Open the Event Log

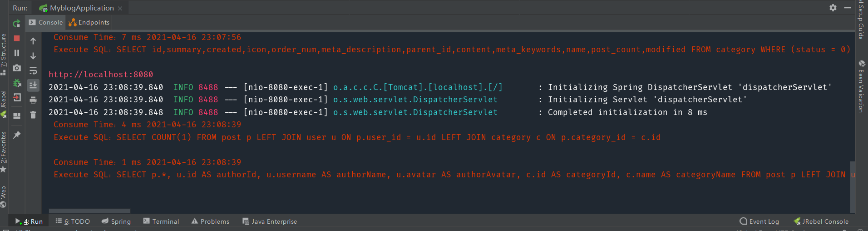pos(759,221)
